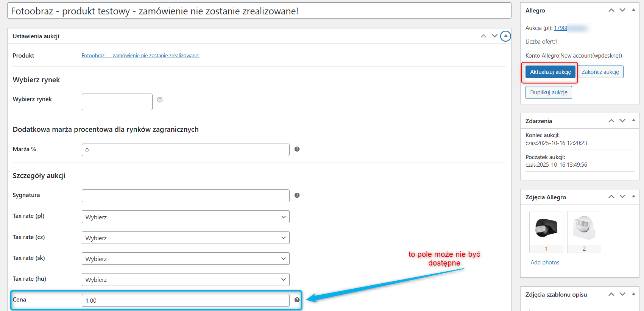Click help icon next to Marża % field
644x311 pixels.
pyautogui.click(x=297, y=149)
